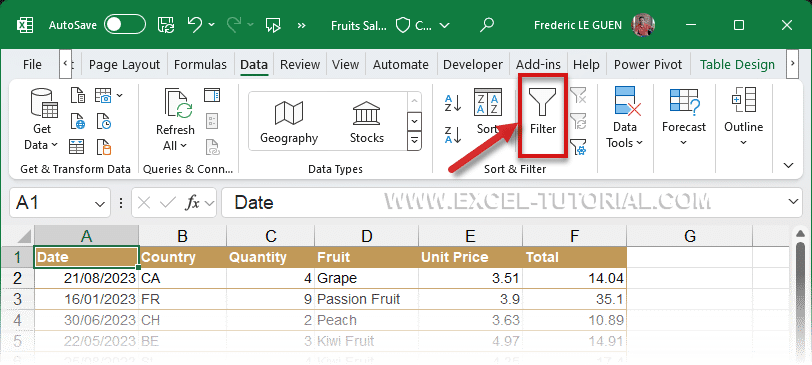Collapse the ribbon with the chevron
The image size is (812, 365).
[x=789, y=166]
